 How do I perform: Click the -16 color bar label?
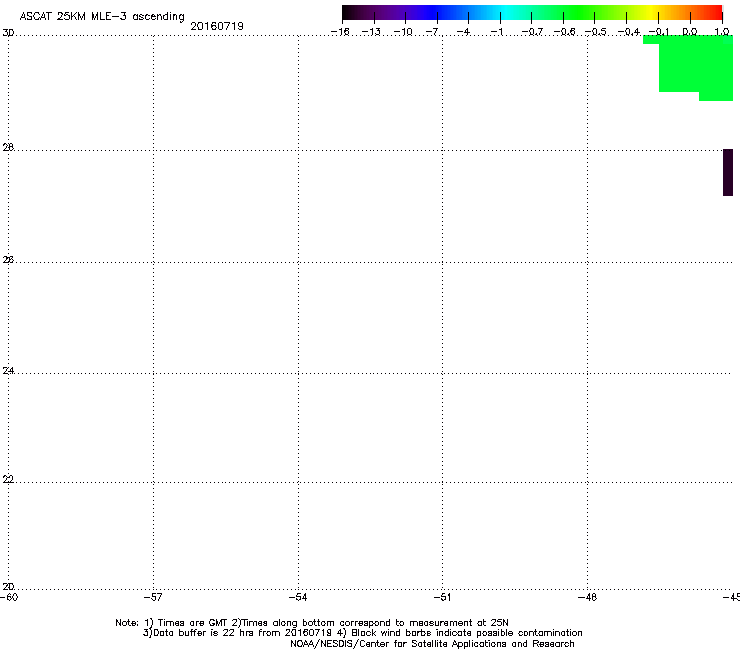pos(340,32)
